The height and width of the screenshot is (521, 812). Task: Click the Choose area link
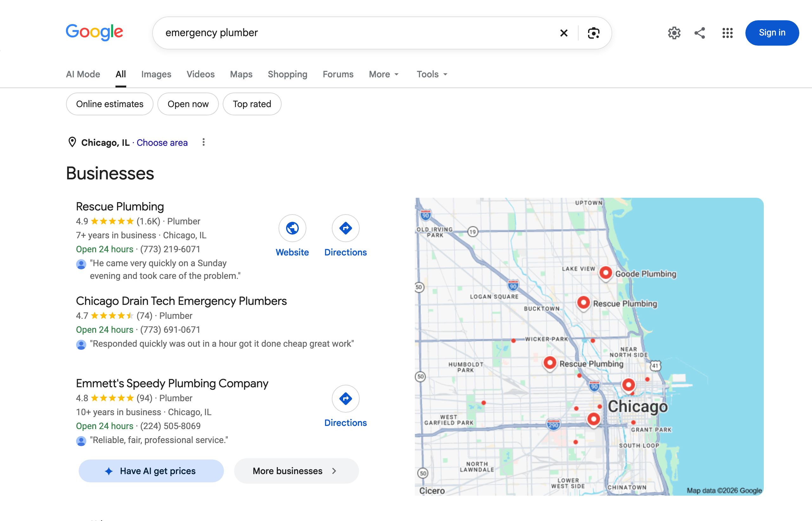(x=162, y=142)
